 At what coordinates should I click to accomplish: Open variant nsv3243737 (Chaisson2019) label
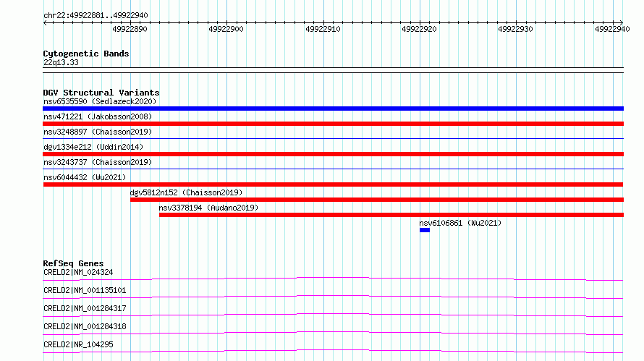click(98, 162)
